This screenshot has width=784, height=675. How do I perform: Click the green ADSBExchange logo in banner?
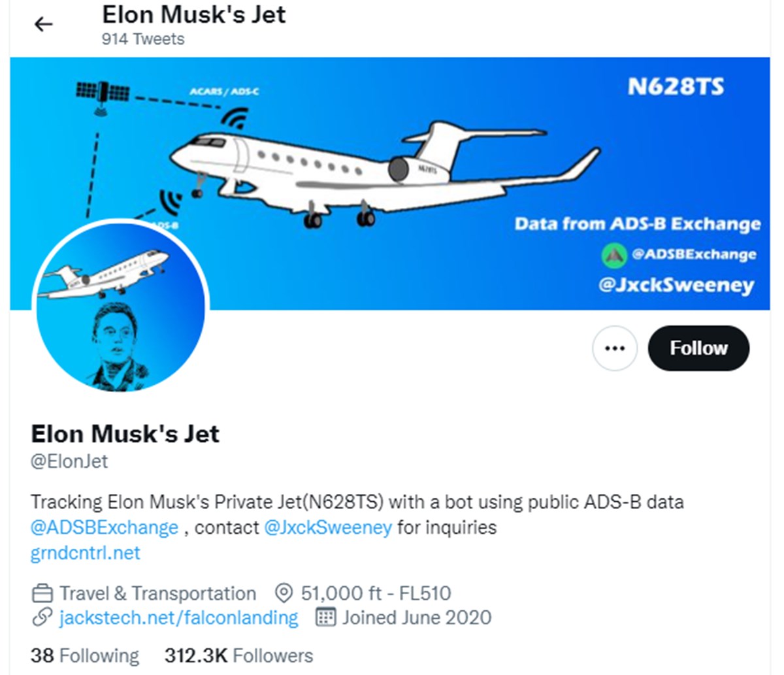point(613,255)
